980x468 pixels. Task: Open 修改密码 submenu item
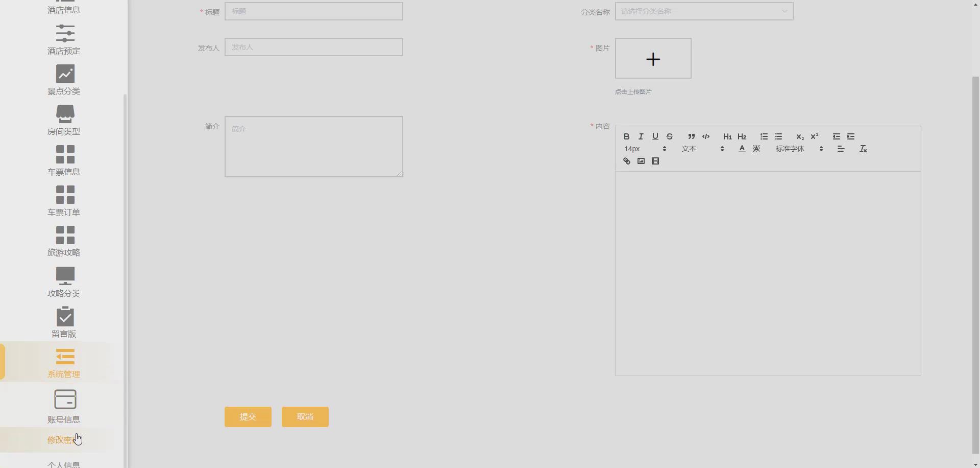pos(64,440)
